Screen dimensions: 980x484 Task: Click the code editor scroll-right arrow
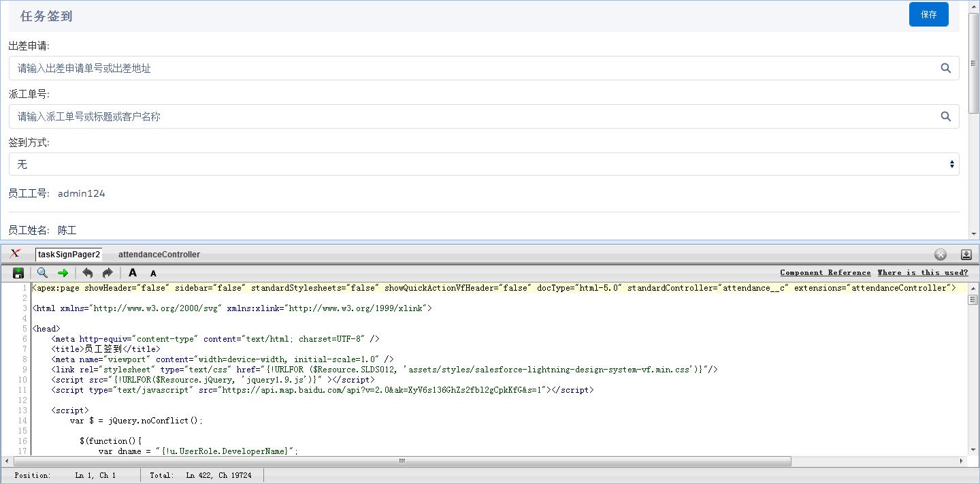(x=962, y=461)
